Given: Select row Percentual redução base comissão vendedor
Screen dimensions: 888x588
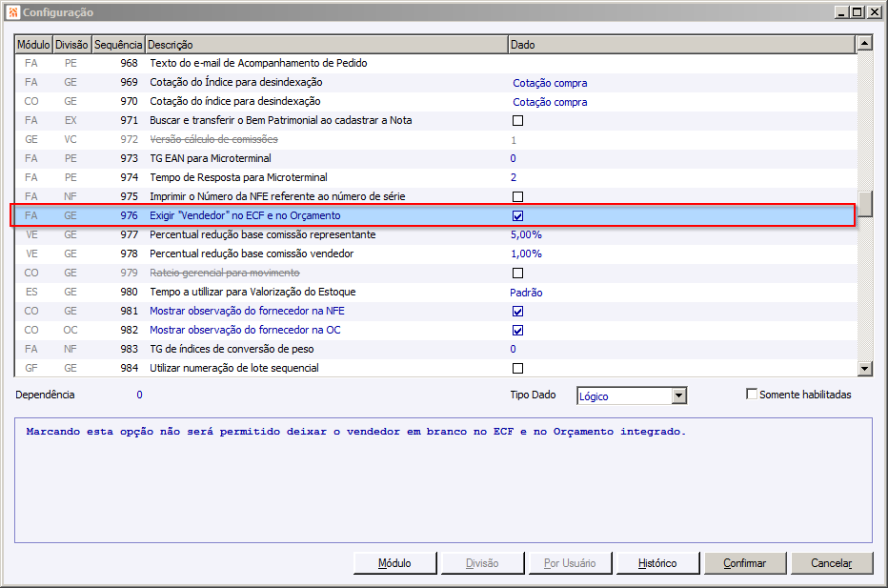Looking at the screenshot, I should [434, 253].
